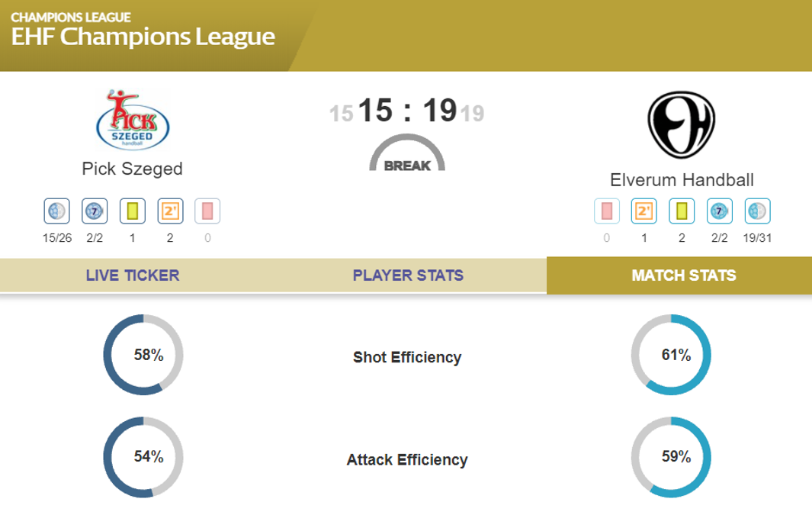Image resolution: width=812 pixels, height=515 pixels.
Task: Open the Pick Szeged team name link
Action: (133, 169)
